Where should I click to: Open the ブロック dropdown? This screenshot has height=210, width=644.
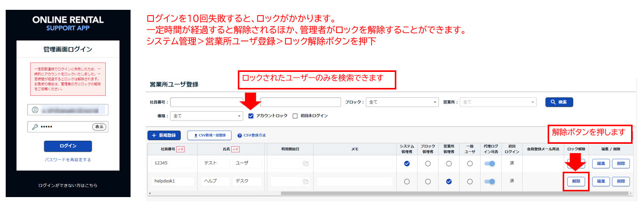point(402,102)
